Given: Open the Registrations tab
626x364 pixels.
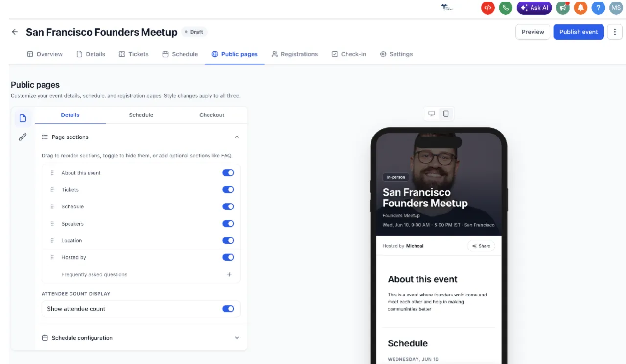Looking at the screenshot, I should click(x=295, y=54).
